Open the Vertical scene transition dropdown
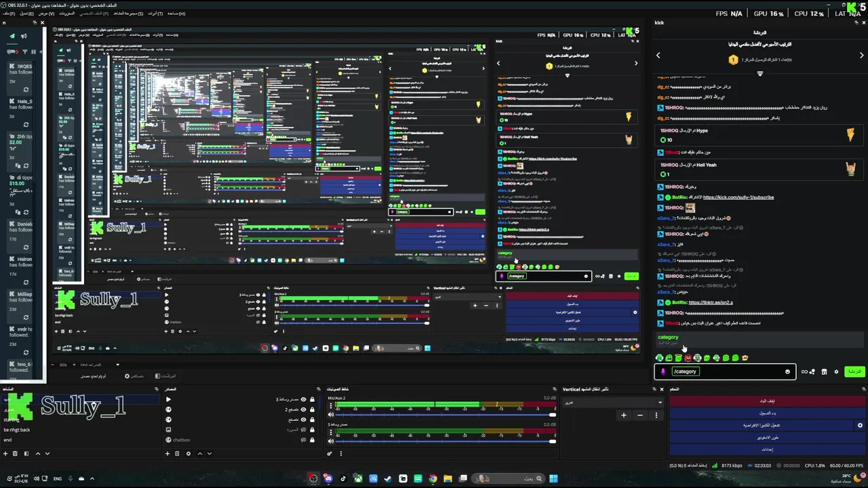 click(x=614, y=402)
